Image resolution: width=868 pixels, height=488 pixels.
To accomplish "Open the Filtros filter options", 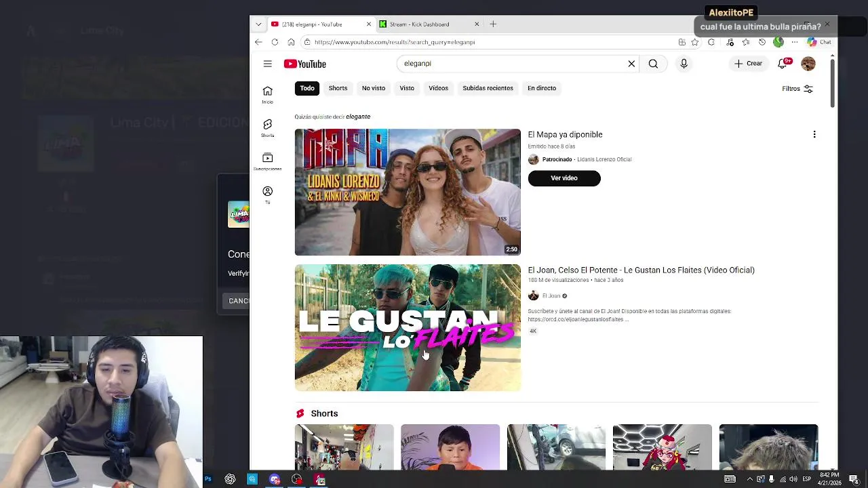I will click(797, 89).
